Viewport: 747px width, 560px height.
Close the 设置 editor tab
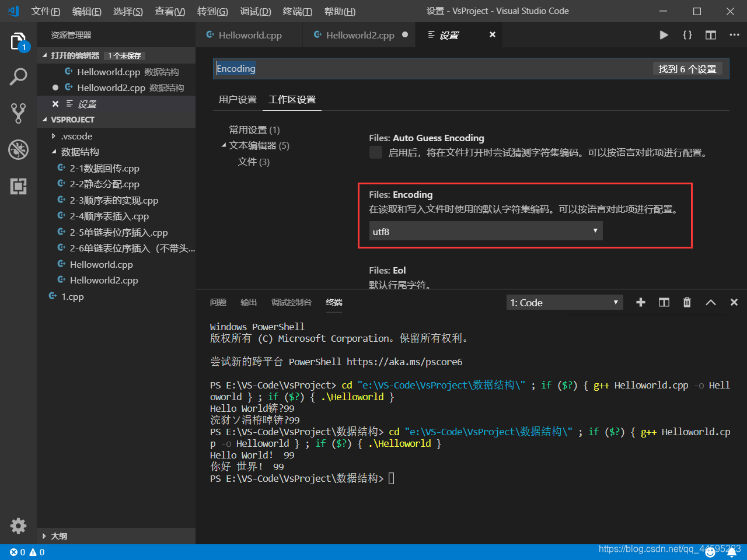tap(493, 35)
